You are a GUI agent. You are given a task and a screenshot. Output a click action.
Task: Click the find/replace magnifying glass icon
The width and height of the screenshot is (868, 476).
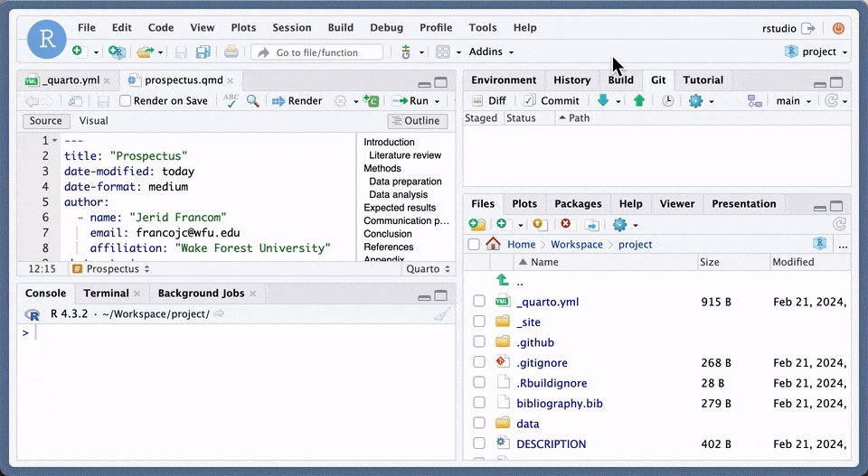click(x=253, y=101)
